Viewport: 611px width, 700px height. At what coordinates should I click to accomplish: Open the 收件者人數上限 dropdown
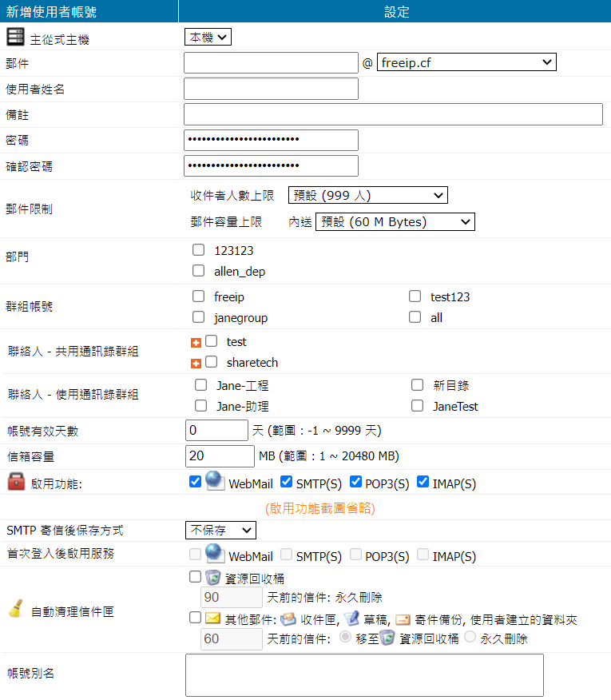[367, 195]
